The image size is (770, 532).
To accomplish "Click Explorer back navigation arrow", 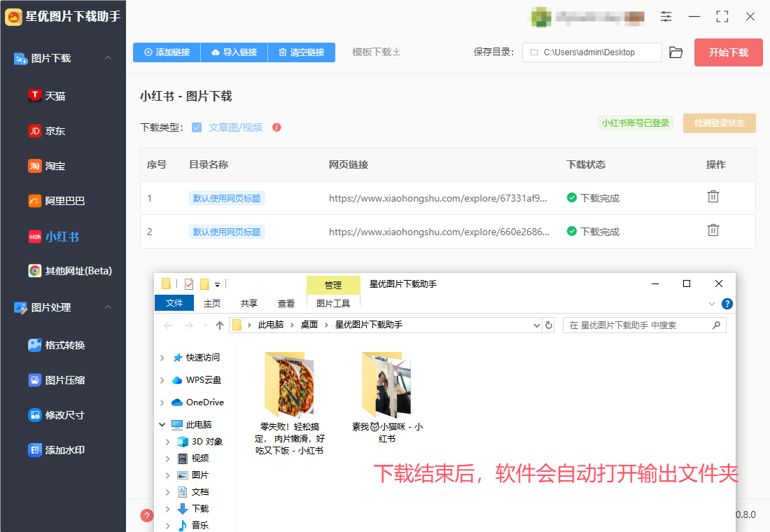I will pos(168,325).
